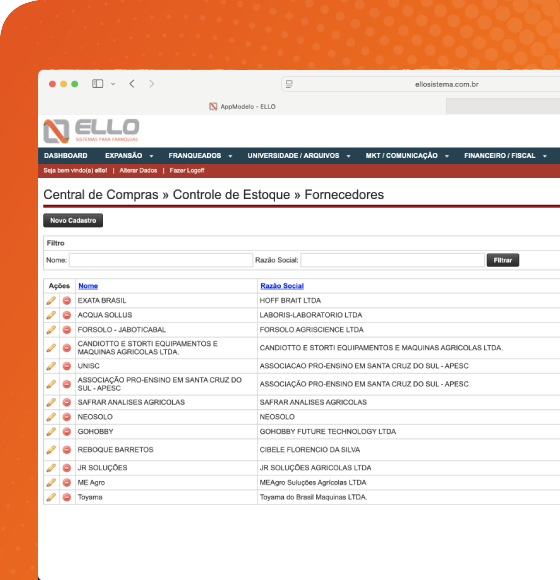This screenshot has width=560, height=580.
Task: Edit the SAFRAR ANALISES AGRICOLAS pencil icon
Action: tap(51, 402)
